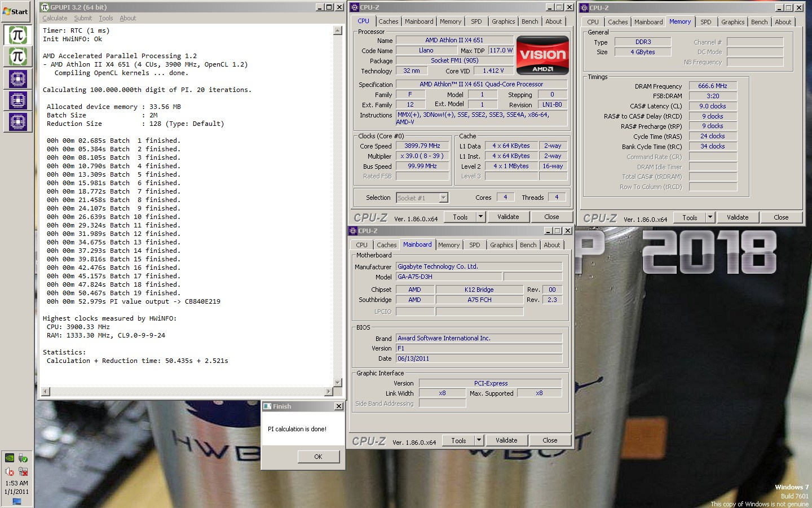Expand the Tools arrow in CPU-Z CPU window
The image size is (812, 508).
[480, 217]
